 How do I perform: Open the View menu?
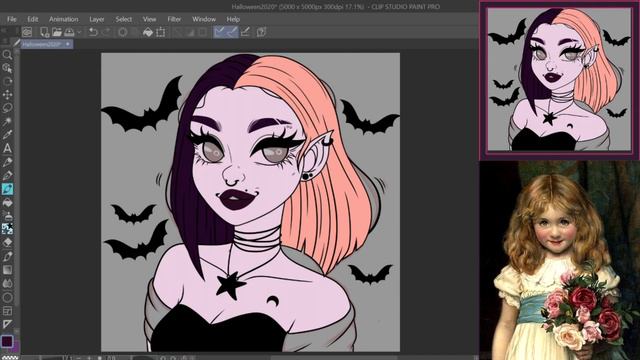point(149,19)
